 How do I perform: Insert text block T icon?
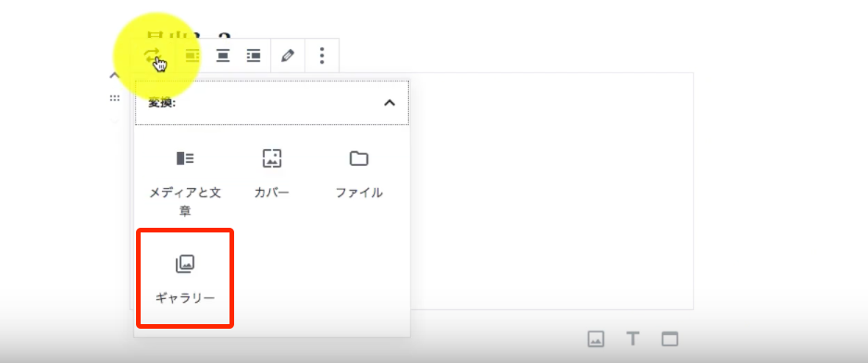pos(633,339)
